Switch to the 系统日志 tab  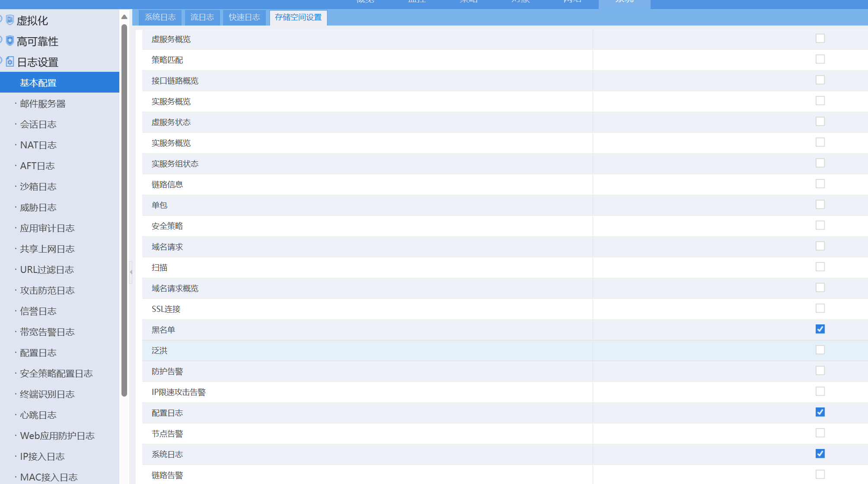160,17
